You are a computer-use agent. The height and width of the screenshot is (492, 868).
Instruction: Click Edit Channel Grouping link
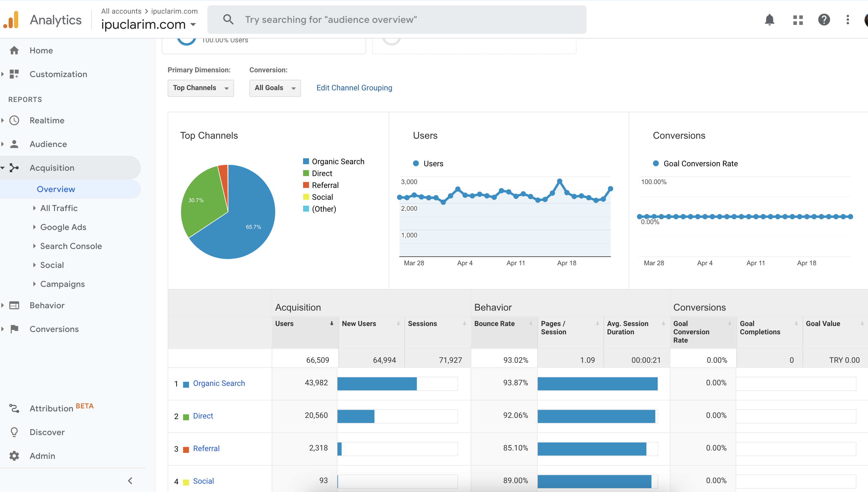coord(354,88)
